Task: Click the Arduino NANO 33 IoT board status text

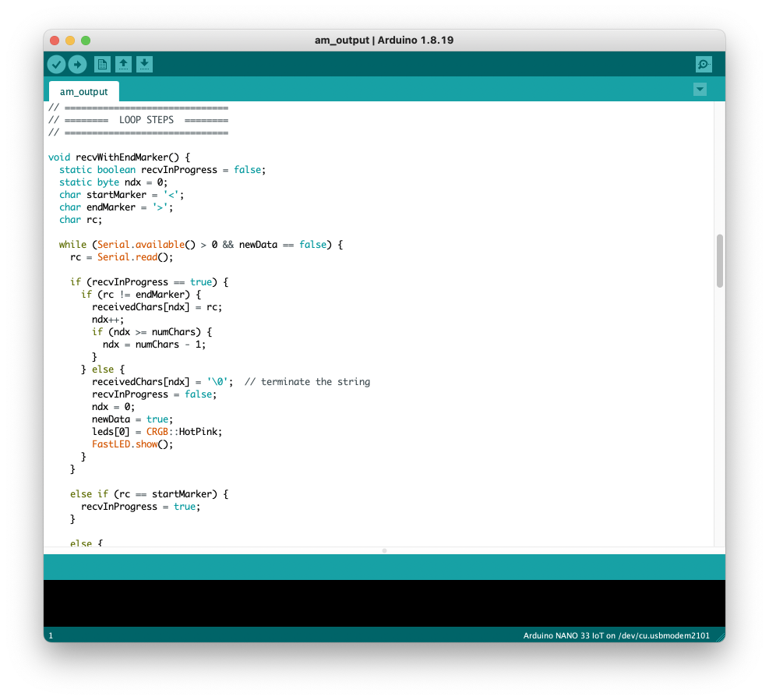Action: 616,635
